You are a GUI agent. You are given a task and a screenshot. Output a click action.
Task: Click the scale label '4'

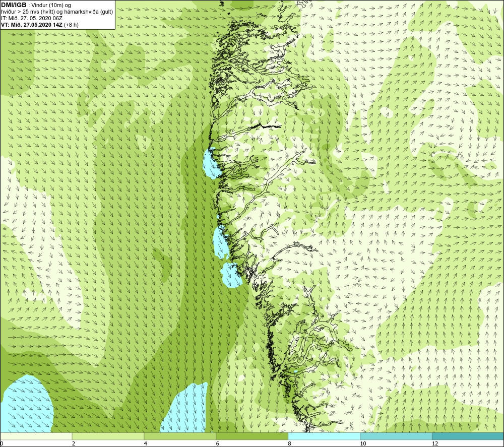click(x=146, y=443)
